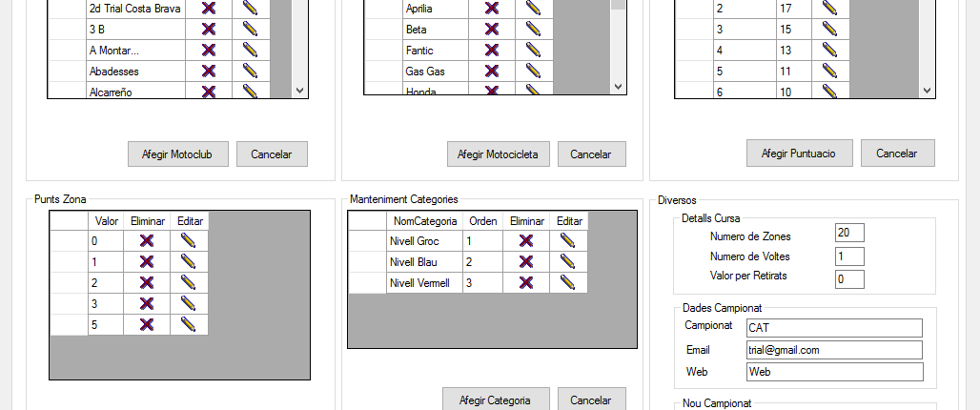The width and height of the screenshot is (980, 410).
Task: Edit the Nivell Vermell category
Action: point(568,282)
